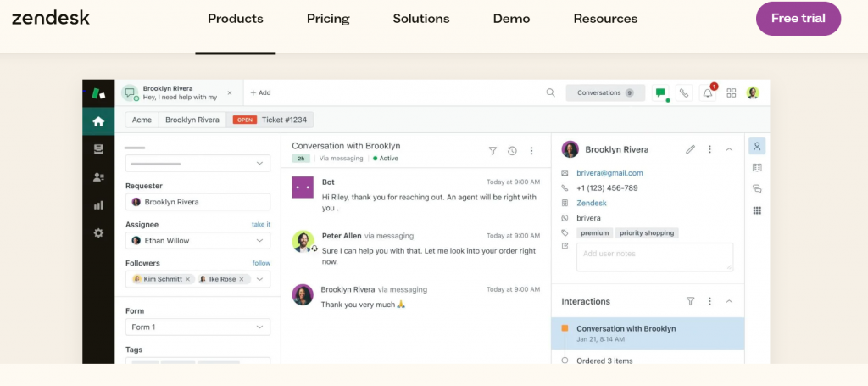This screenshot has width=868, height=386.
Task: Remove Kim Schmitt from followers
Action: [187, 279]
